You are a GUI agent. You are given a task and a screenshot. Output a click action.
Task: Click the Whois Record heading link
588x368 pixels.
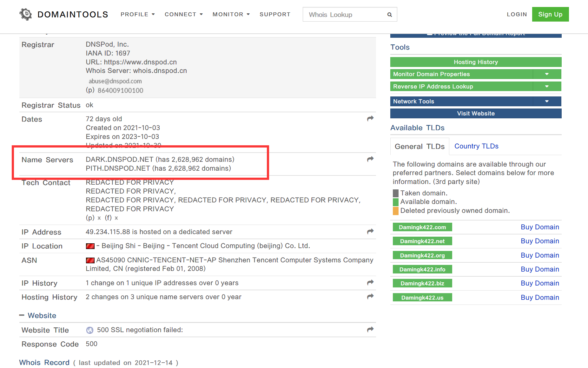44,362
